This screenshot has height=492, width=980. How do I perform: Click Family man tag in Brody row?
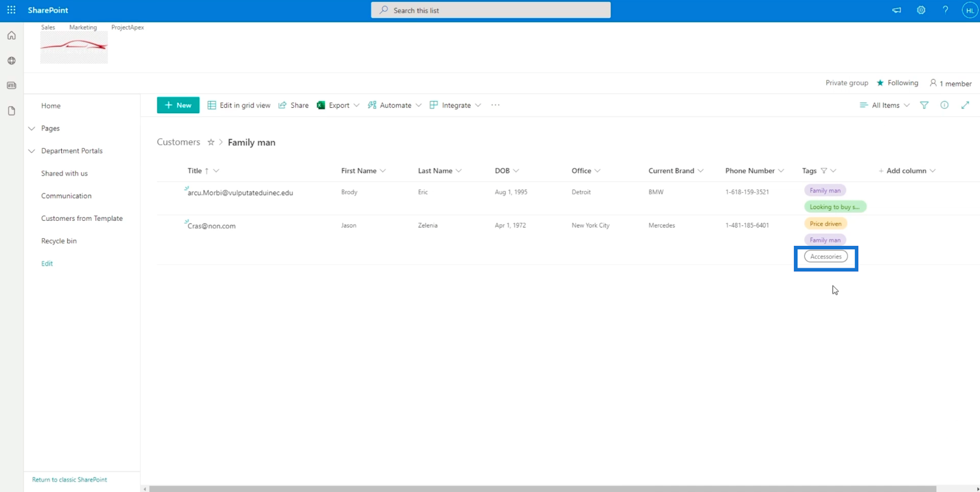coord(825,190)
